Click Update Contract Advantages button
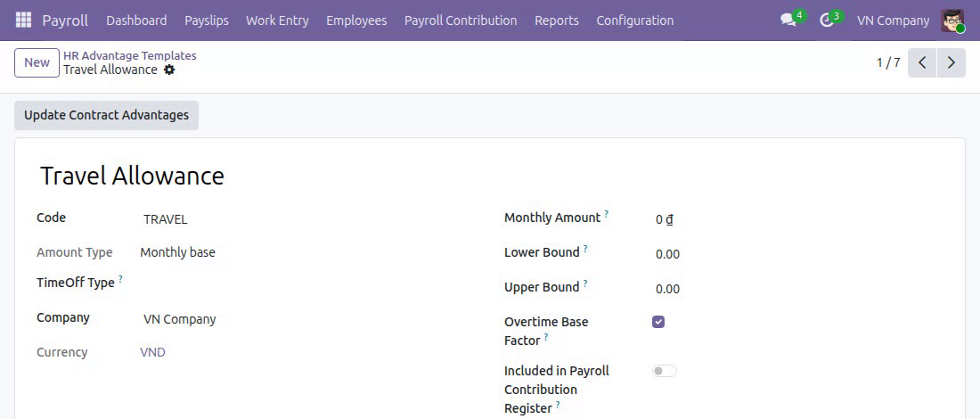The height and width of the screenshot is (419, 980). (106, 115)
